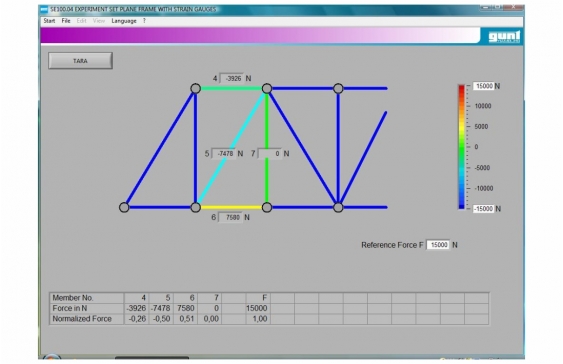Click the GUNT logo in header

504,37
